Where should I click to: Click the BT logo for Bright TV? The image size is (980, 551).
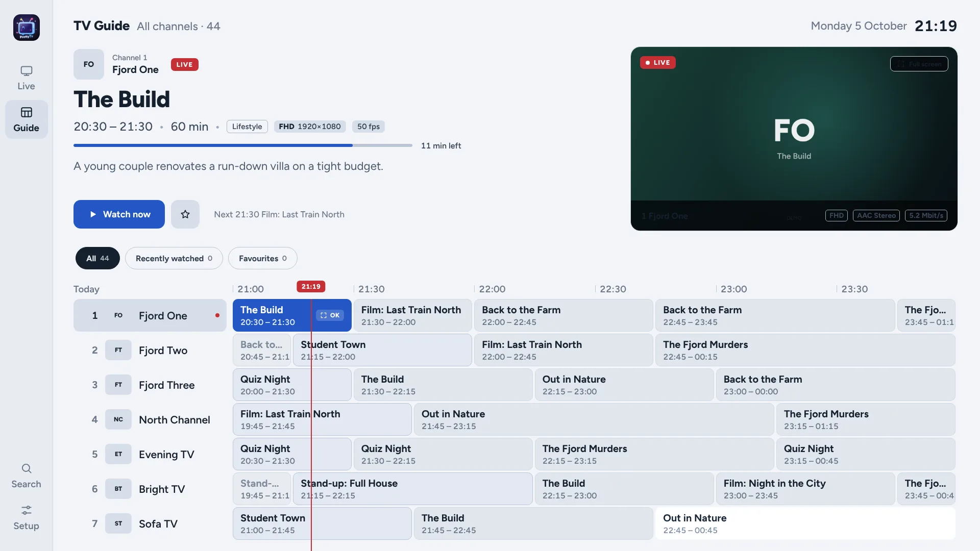click(x=118, y=489)
